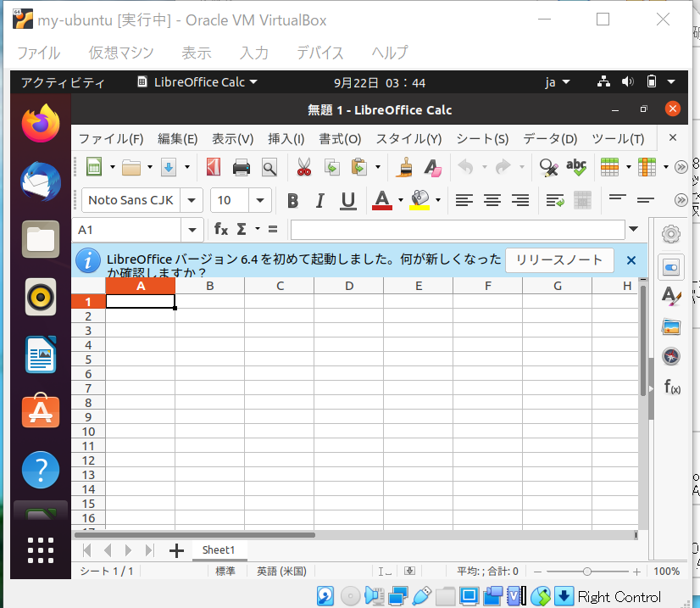
Task: Toggle Italic formatting
Action: pyautogui.click(x=319, y=201)
